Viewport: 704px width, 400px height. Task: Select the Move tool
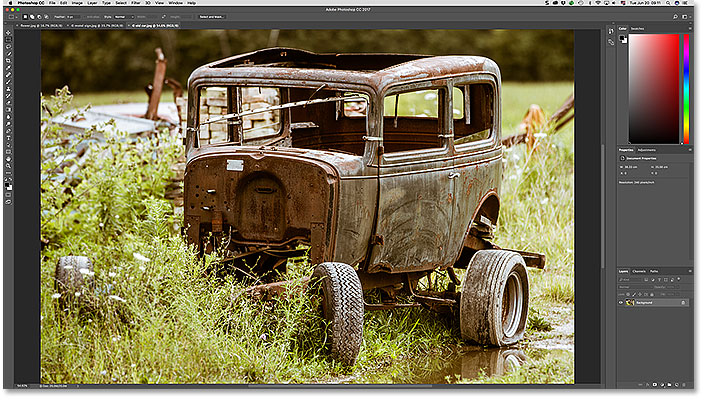(x=8, y=33)
